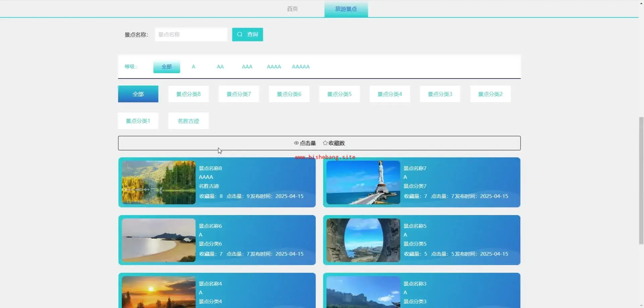
Task: Open the 首页 tab
Action: click(x=292, y=9)
